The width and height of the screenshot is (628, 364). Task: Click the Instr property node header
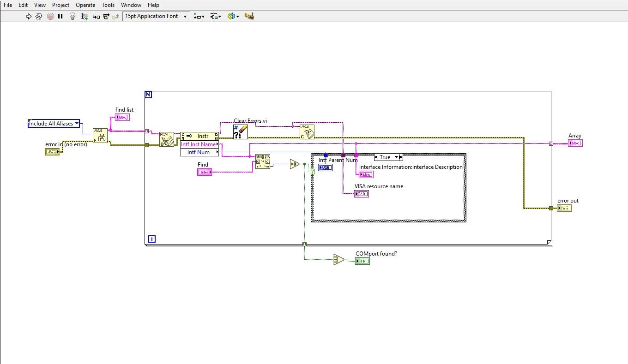[x=199, y=136]
